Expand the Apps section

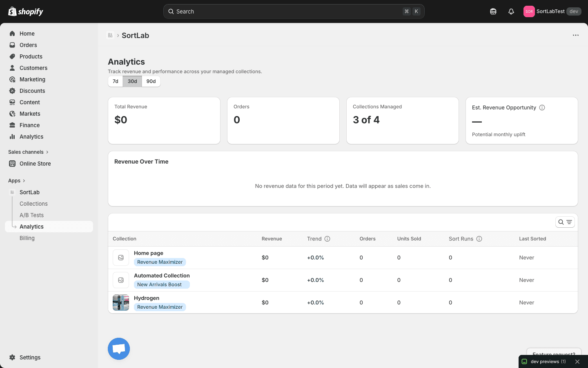click(17, 180)
